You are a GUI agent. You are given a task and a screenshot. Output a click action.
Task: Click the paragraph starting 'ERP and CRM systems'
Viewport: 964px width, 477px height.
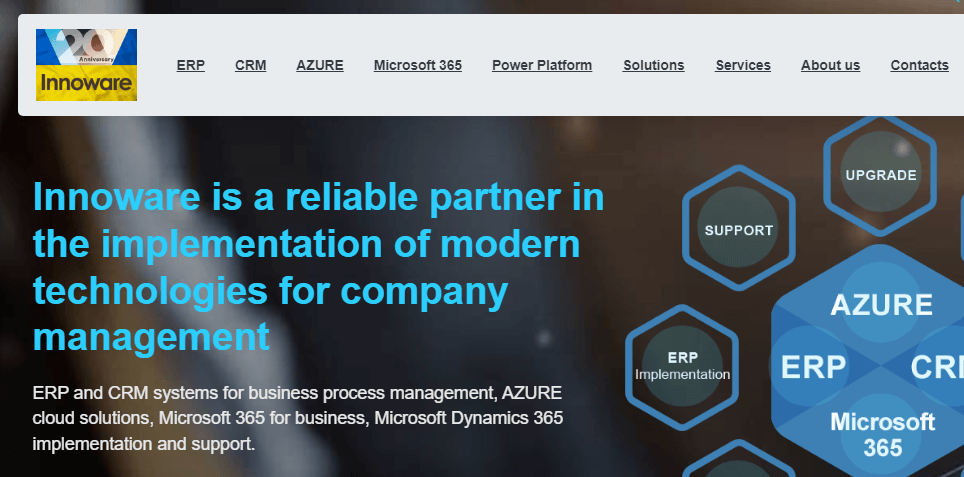click(x=297, y=418)
